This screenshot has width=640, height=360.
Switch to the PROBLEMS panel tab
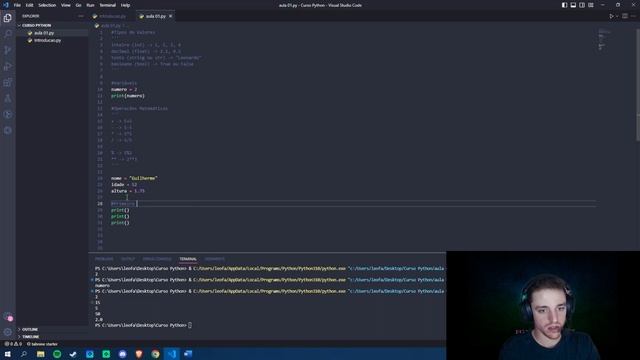[x=104, y=259]
